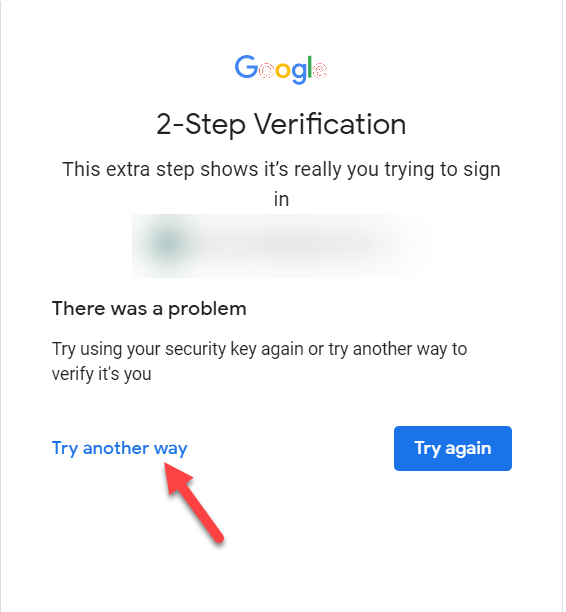Click the dotted red first o in logo
Viewport: 566px width, 612px height.
pos(267,70)
